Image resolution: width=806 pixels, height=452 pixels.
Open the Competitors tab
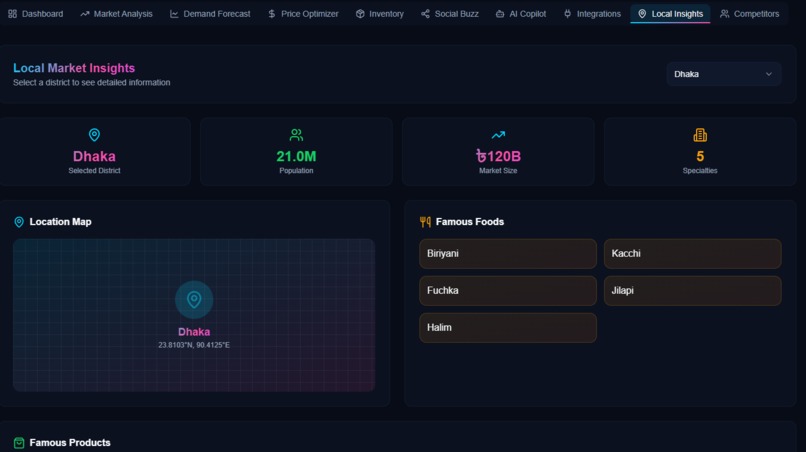point(749,14)
